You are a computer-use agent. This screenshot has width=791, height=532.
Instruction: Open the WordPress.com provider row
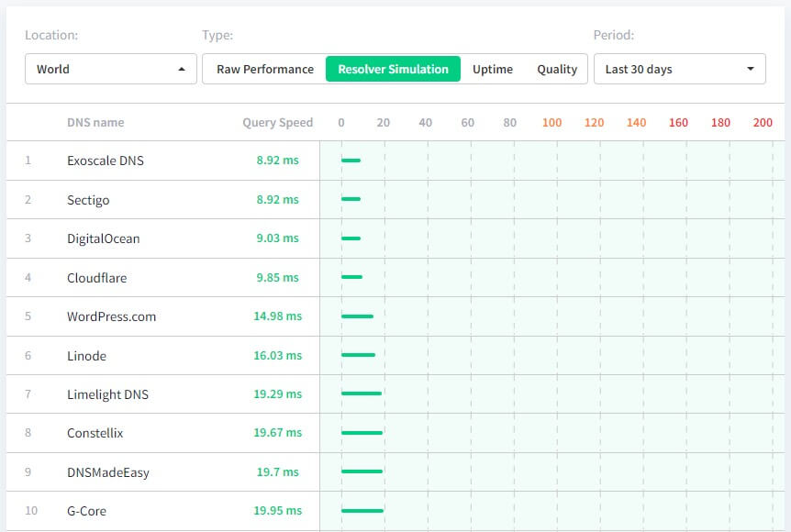tap(395, 316)
